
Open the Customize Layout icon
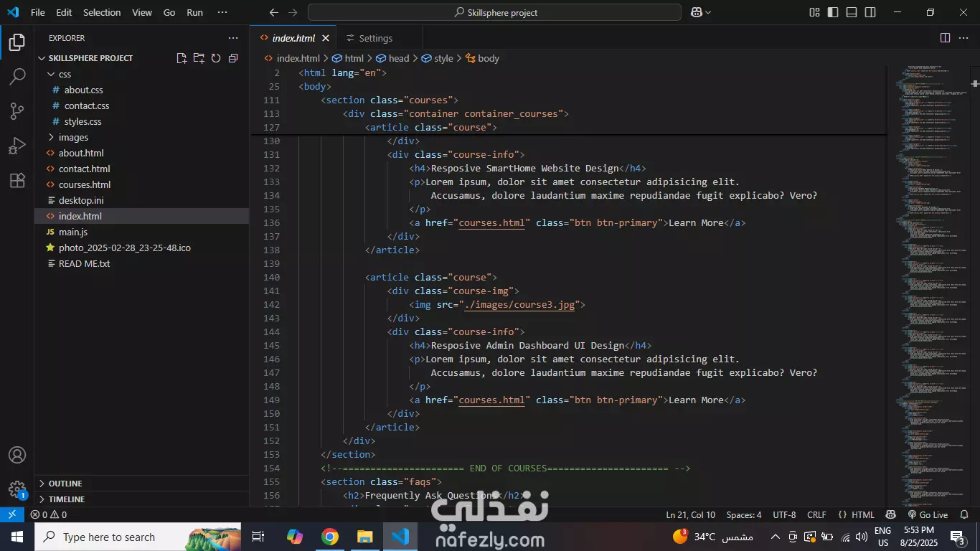814,12
